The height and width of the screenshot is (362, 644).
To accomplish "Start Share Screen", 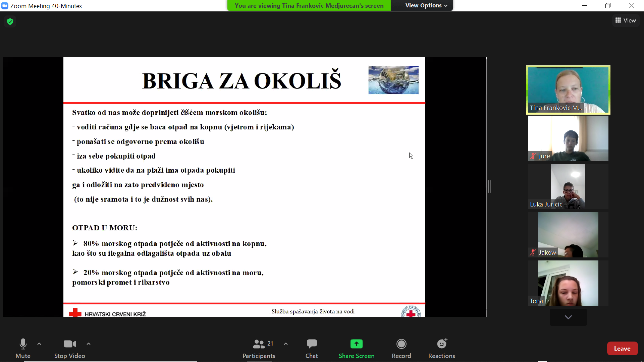I will (357, 349).
